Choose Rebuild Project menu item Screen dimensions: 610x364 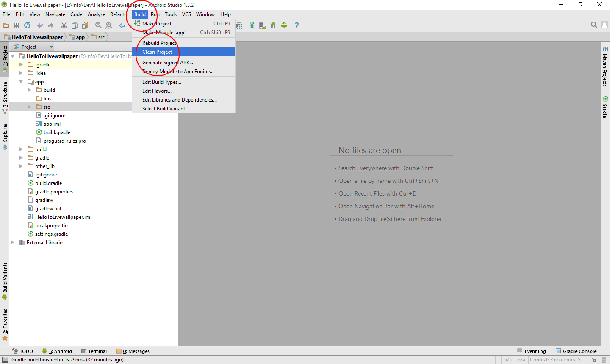183,43
